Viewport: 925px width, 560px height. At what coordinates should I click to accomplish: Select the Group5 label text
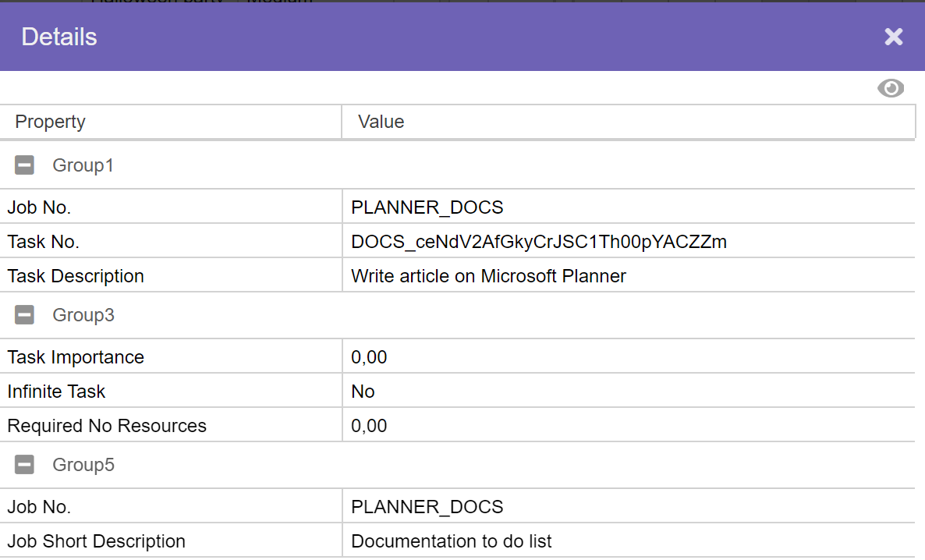(x=83, y=465)
